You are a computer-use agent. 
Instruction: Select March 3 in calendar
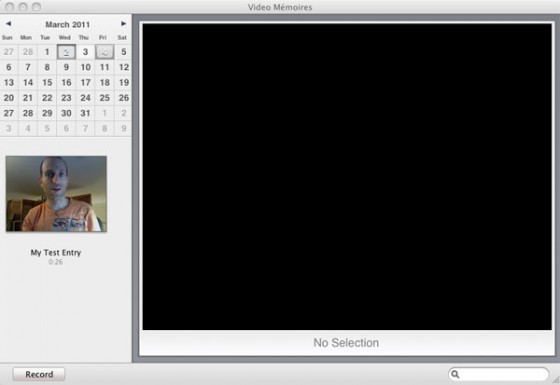(85, 52)
